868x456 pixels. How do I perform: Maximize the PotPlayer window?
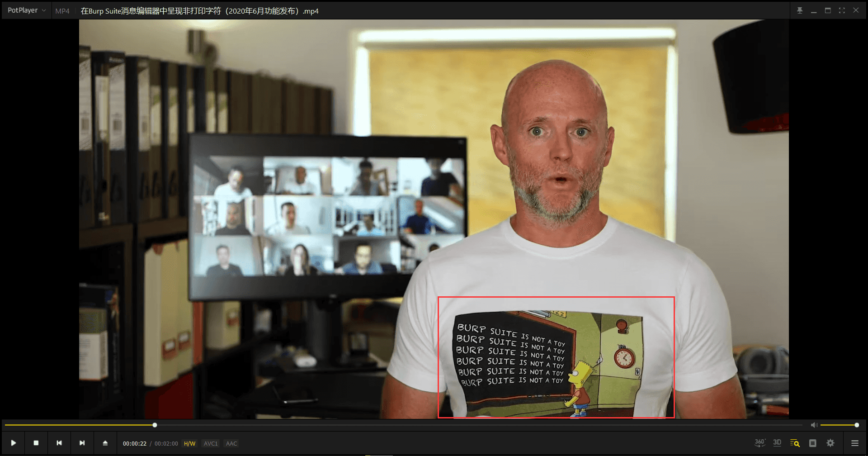click(x=828, y=10)
